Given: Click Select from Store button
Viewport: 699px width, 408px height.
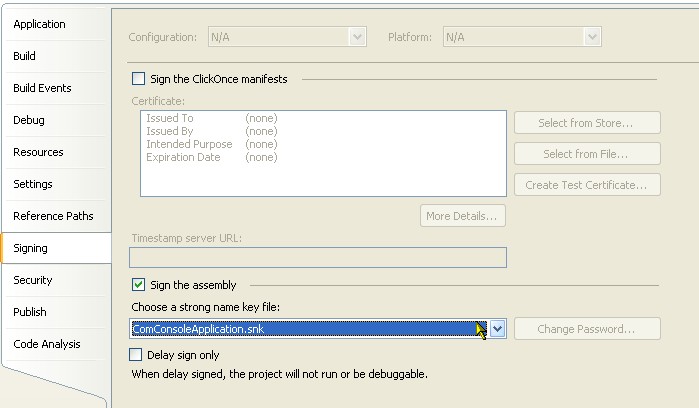Looking at the screenshot, I should (587, 123).
